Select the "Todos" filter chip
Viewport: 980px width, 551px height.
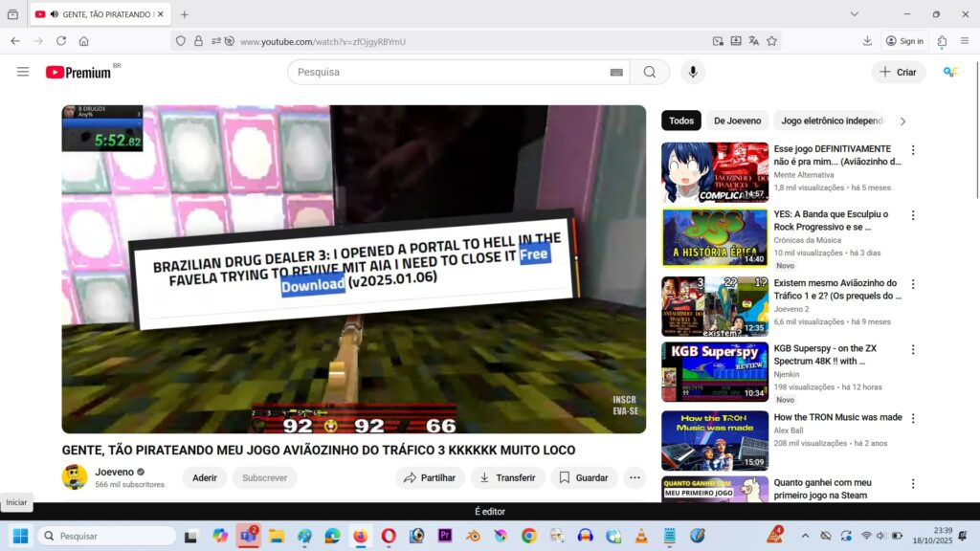681,121
